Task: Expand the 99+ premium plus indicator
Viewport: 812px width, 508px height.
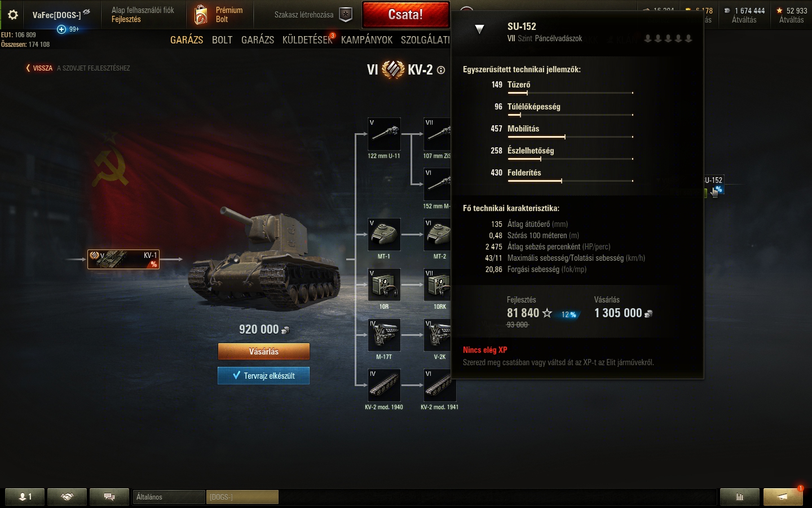Action: 68,29
